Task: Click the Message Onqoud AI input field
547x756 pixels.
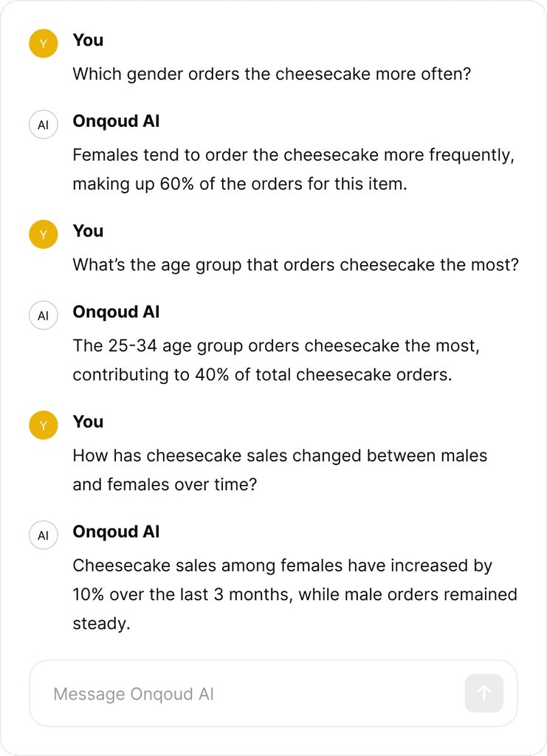Action: pos(273,693)
